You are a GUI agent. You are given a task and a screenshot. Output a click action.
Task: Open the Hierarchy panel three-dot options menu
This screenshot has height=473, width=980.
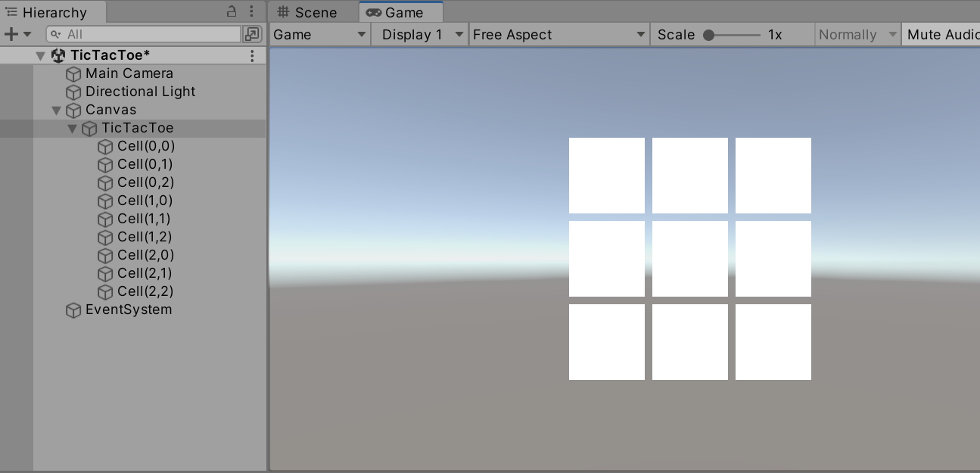click(251, 11)
